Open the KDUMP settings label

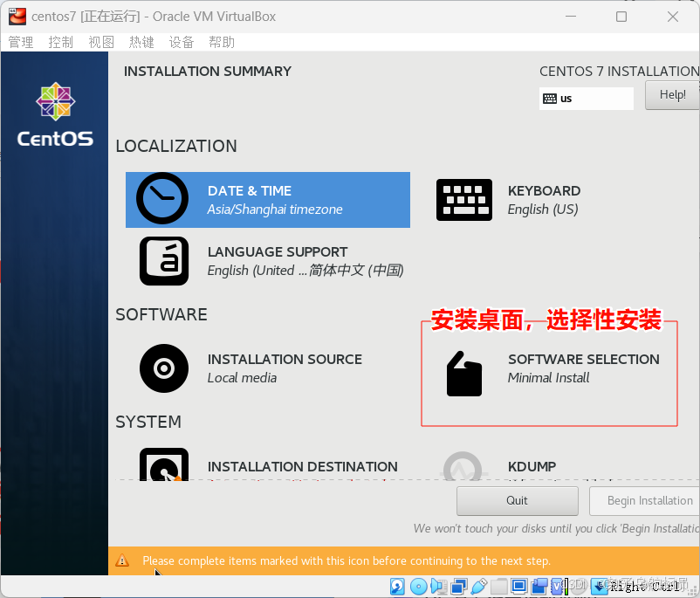pos(532,466)
